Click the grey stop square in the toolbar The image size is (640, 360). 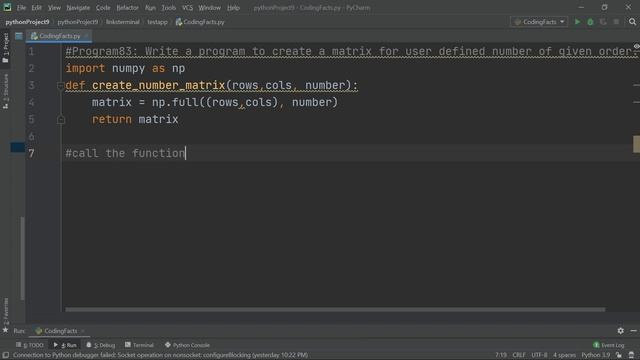(616, 22)
